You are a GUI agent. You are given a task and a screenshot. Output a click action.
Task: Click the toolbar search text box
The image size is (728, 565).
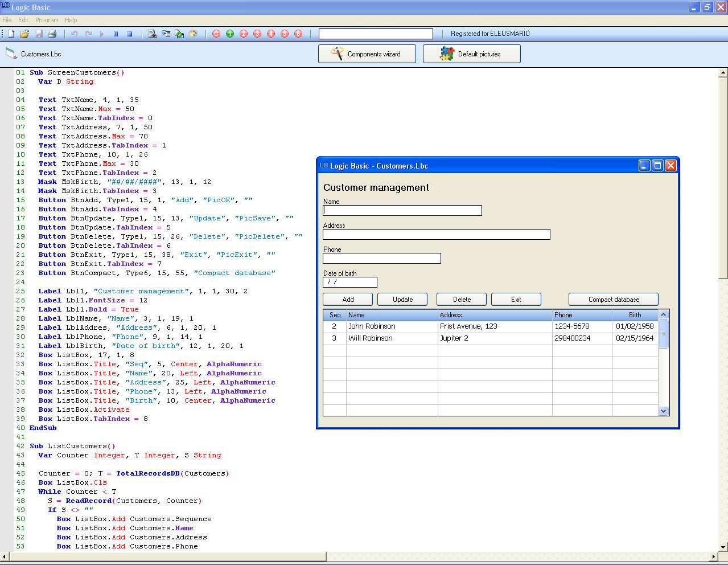pos(376,34)
